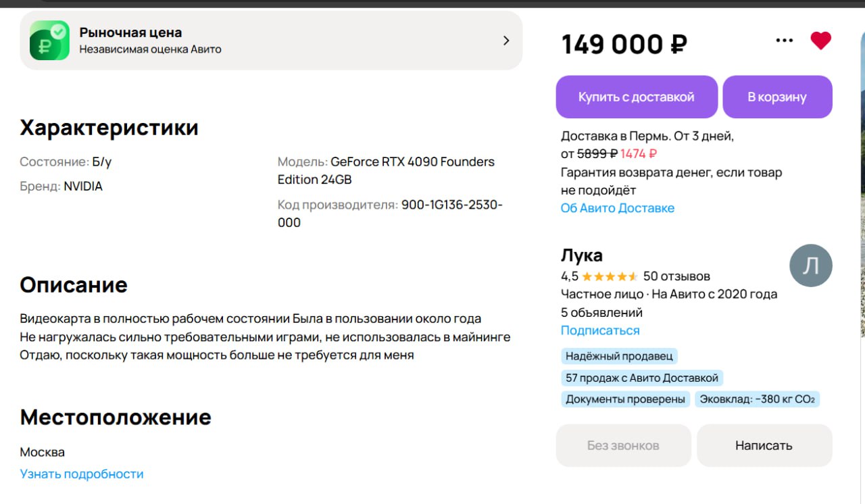Image resolution: width=865 pixels, height=504 pixels.
Task: Click the Москва location text
Action: 43,452
